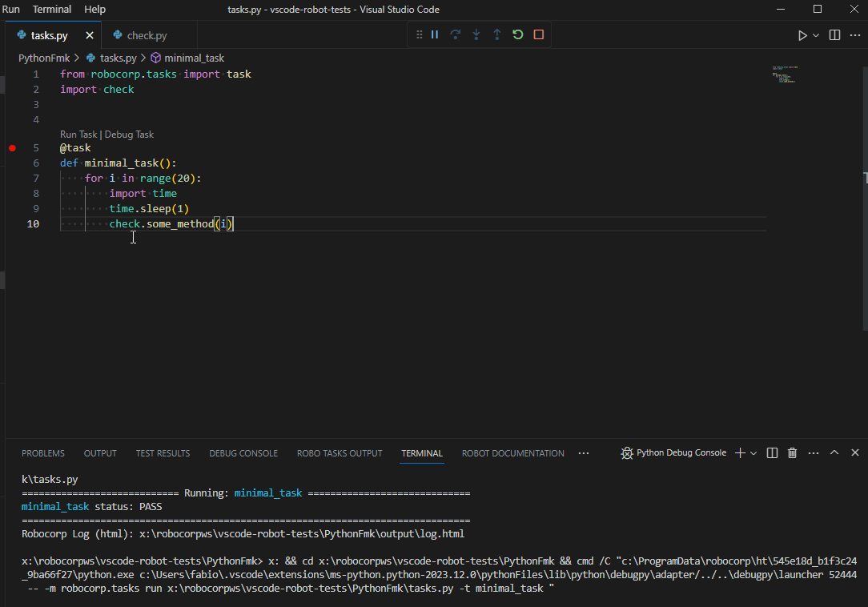Close the tasks.py tab
The height and width of the screenshot is (607, 868).
[90, 35]
